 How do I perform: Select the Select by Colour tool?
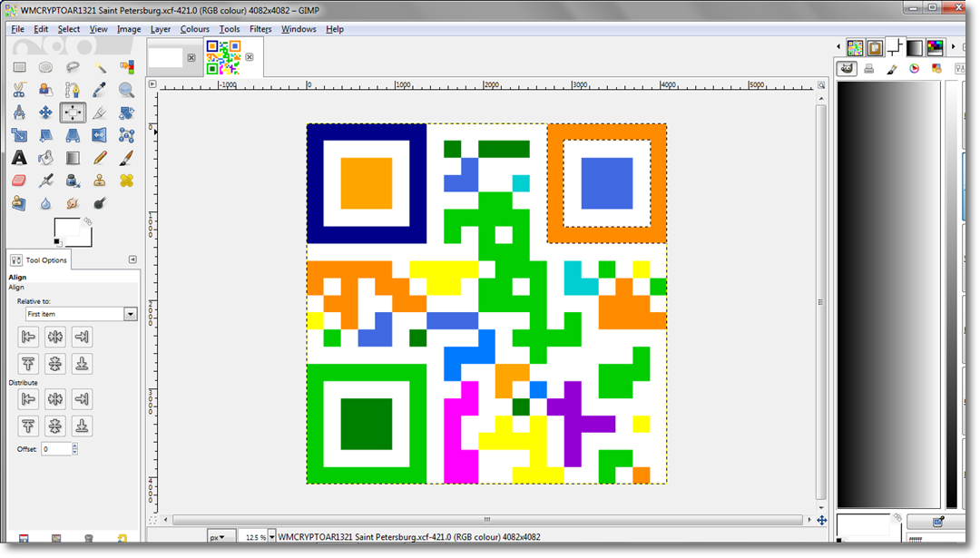(x=126, y=67)
